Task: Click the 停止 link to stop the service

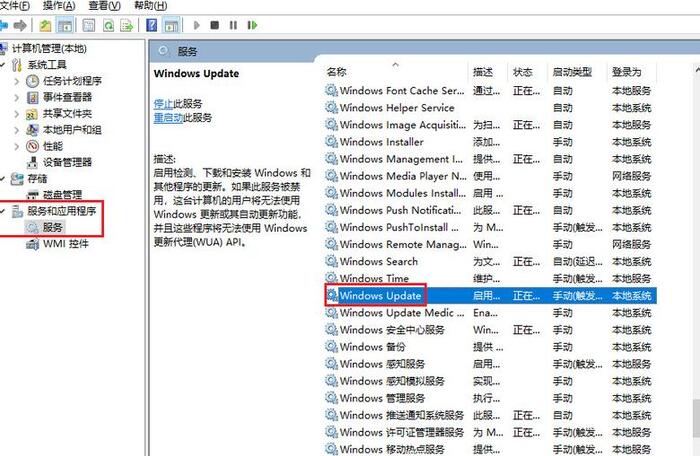Action: point(163,104)
